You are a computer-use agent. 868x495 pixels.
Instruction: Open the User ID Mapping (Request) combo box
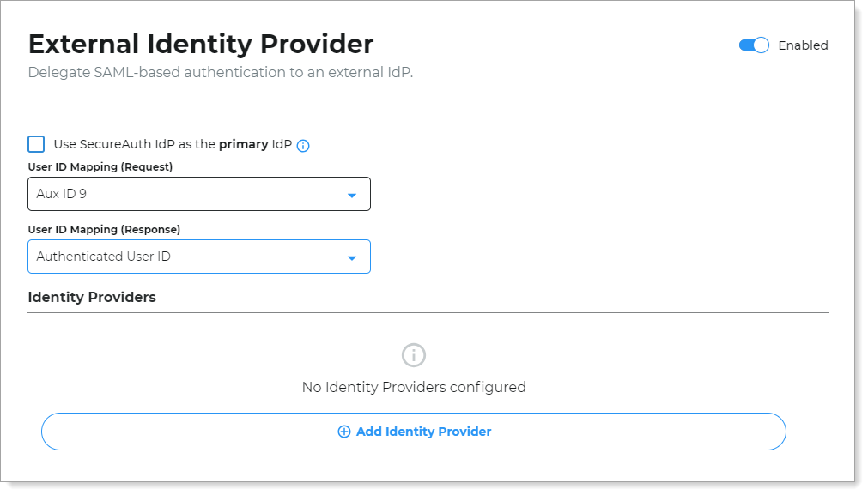click(x=198, y=194)
